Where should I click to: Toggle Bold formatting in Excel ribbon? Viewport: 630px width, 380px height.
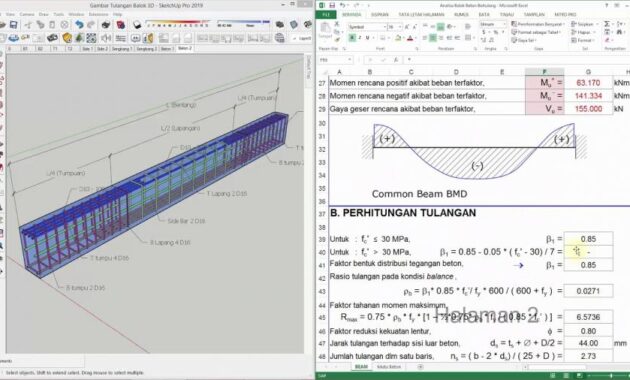tap(352, 38)
